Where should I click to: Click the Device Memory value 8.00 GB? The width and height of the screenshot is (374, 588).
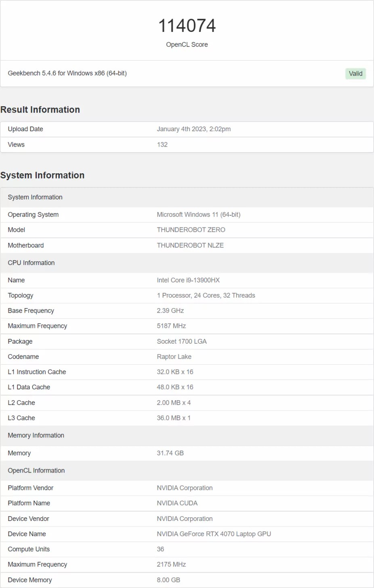[x=168, y=580]
